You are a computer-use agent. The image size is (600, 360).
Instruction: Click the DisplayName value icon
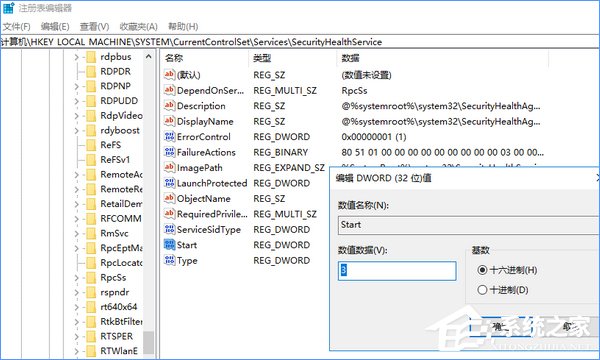[x=169, y=121]
